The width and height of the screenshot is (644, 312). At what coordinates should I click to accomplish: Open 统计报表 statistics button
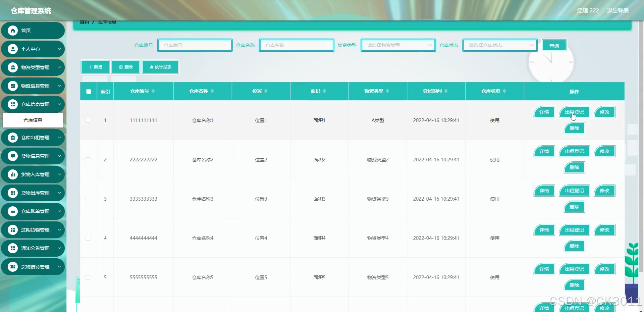pos(160,67)
